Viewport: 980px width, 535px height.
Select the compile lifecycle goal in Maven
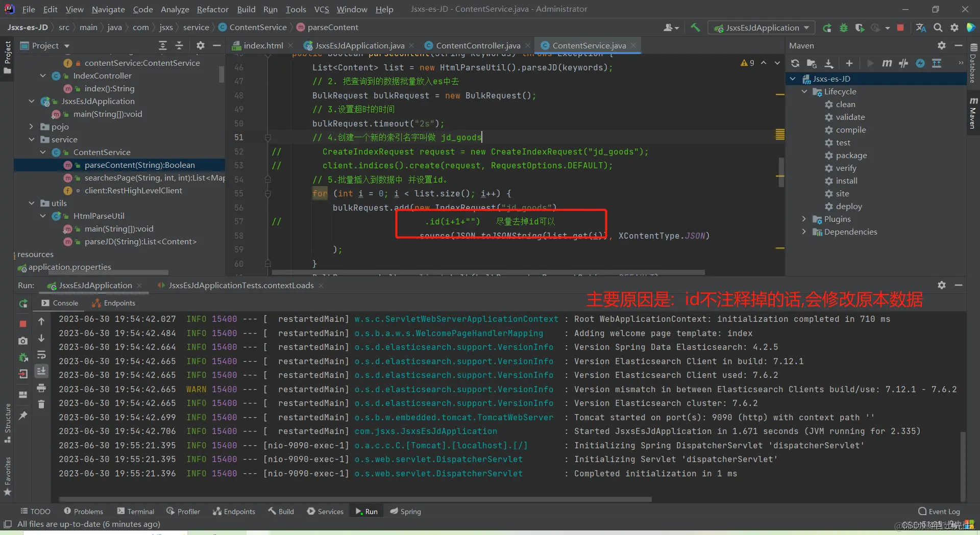851,130
